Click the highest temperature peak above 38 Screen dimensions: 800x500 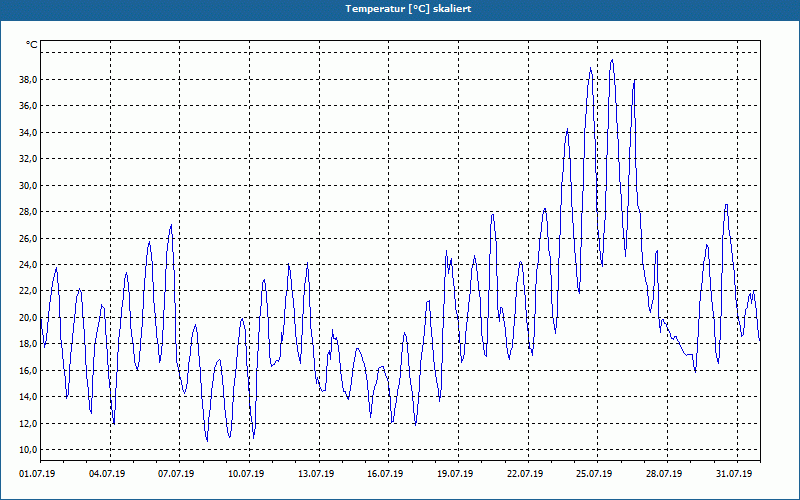tap(612, 60)
